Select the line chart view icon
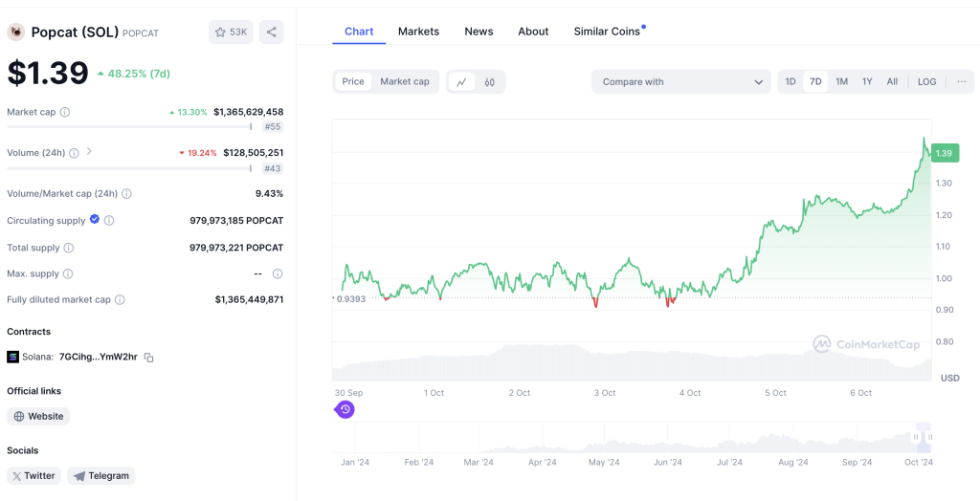 462,82
